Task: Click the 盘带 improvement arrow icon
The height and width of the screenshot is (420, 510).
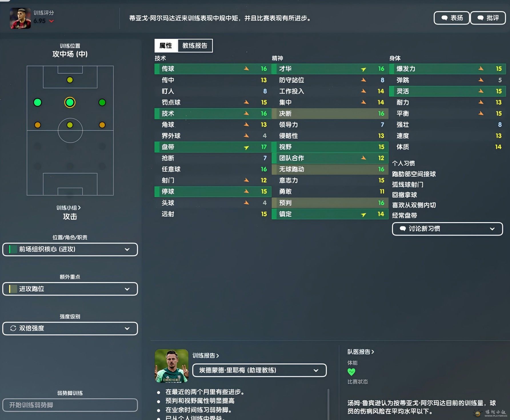Action: pos(246,147)
